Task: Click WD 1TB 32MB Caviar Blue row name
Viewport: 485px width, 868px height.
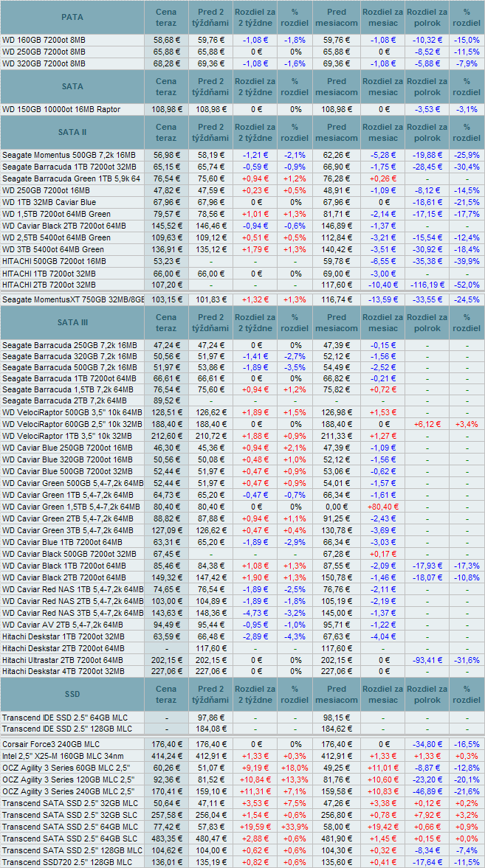Action: pos(49,202)
